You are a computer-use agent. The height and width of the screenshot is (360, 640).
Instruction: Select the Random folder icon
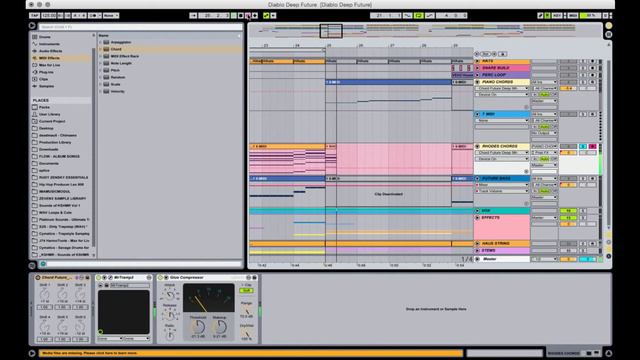point(106,77)
